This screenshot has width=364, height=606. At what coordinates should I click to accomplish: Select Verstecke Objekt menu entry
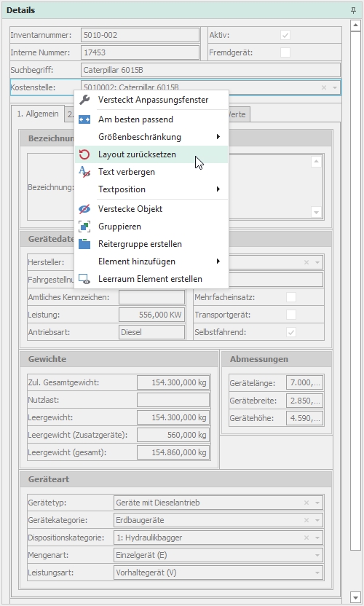(151, 209)
